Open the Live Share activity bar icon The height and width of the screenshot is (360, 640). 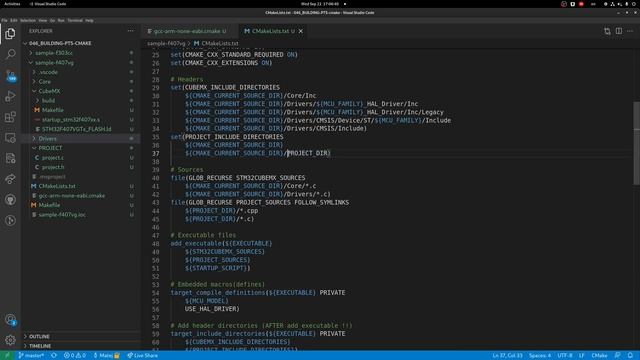pyautogui.click(x=10, y=179)
